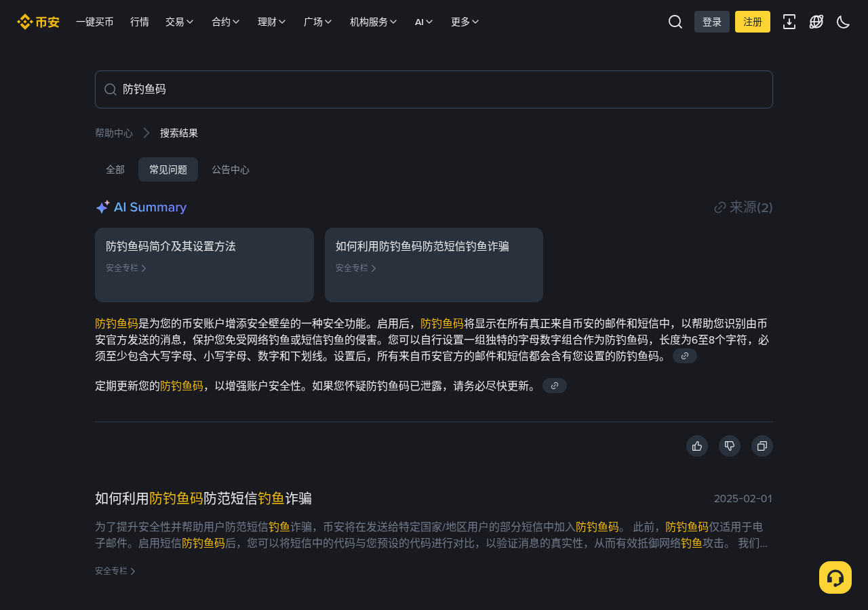
Task: Click the source link icon after second paragraph
Action: 555,386
